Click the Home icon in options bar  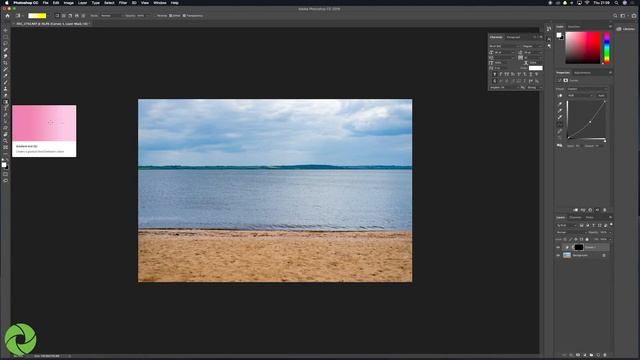point(7,16)
